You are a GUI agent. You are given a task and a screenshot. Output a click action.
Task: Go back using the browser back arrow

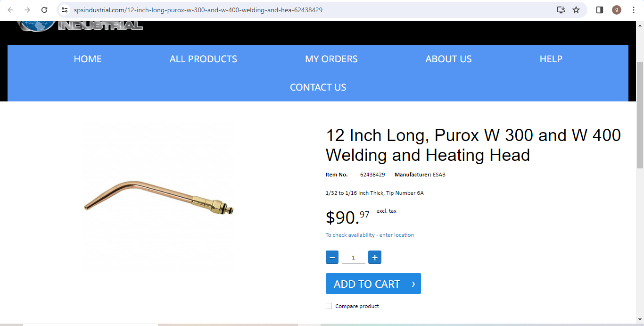click(x=10, y=10)
